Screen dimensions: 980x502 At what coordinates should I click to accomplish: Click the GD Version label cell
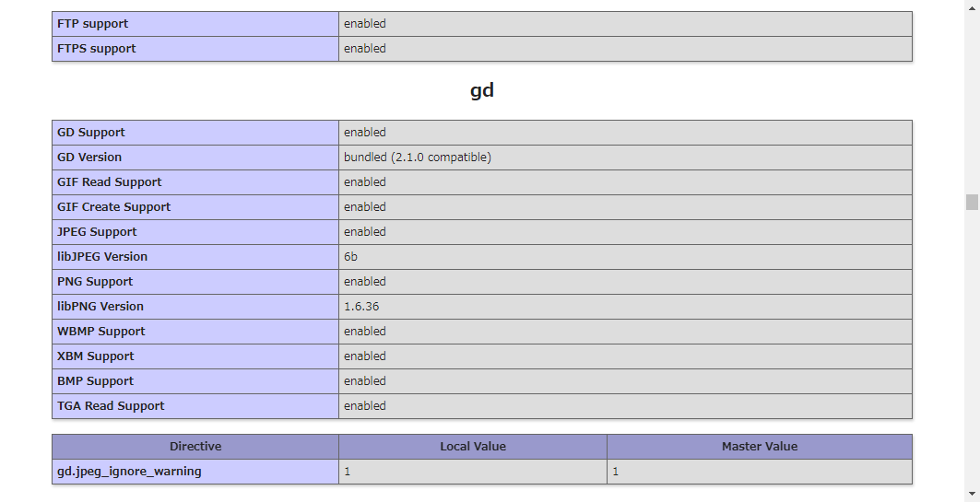(x=89, y=158)
